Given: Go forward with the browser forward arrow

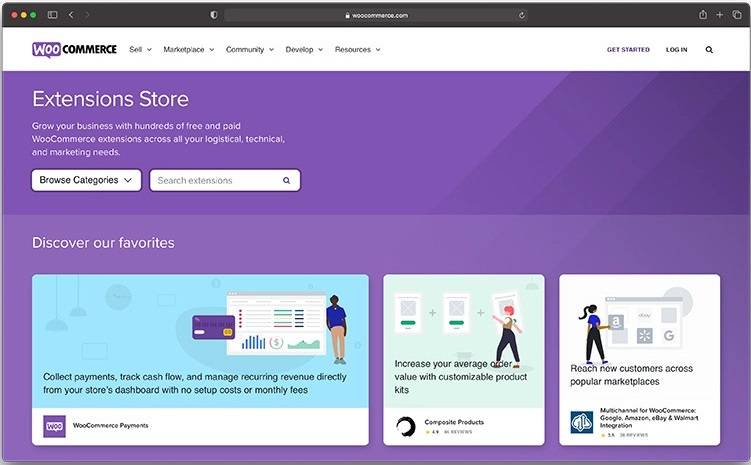Looking at the screenshot, I should pos(87,15).
